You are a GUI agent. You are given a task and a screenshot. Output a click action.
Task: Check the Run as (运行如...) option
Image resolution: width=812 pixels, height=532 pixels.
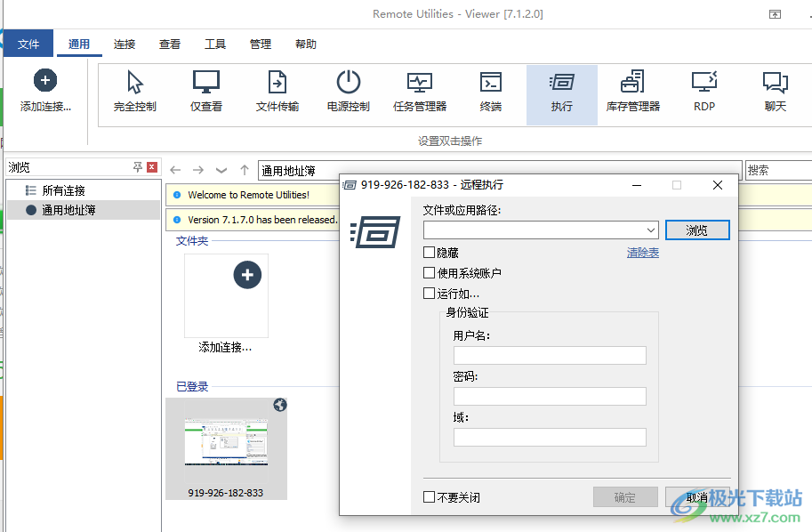[x=429, y=294]
